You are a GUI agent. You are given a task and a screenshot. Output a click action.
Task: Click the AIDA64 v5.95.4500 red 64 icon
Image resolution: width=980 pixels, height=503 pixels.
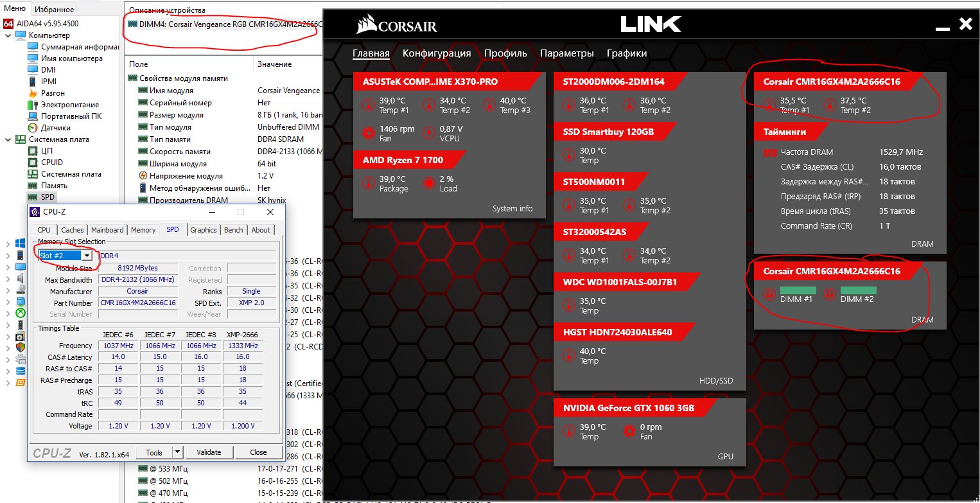point(8,24)
